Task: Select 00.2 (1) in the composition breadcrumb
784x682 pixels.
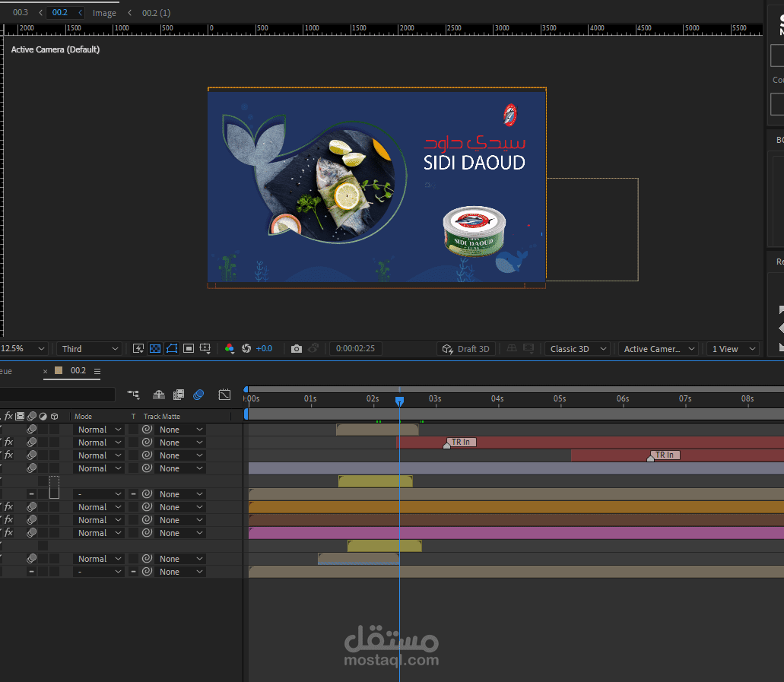Action: [x=157, y=13]
